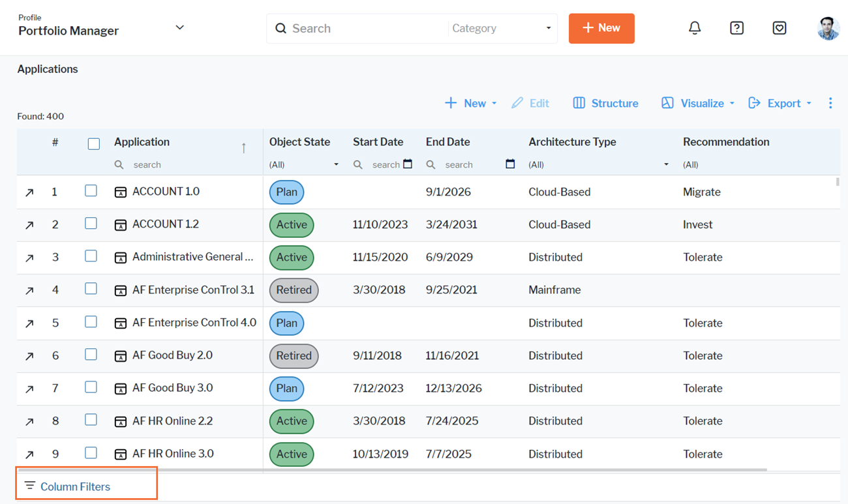Viewport: 848px width, 504px height.
Task: Open row 3 Administrative General arrow icon
Action: click(29, 258)
